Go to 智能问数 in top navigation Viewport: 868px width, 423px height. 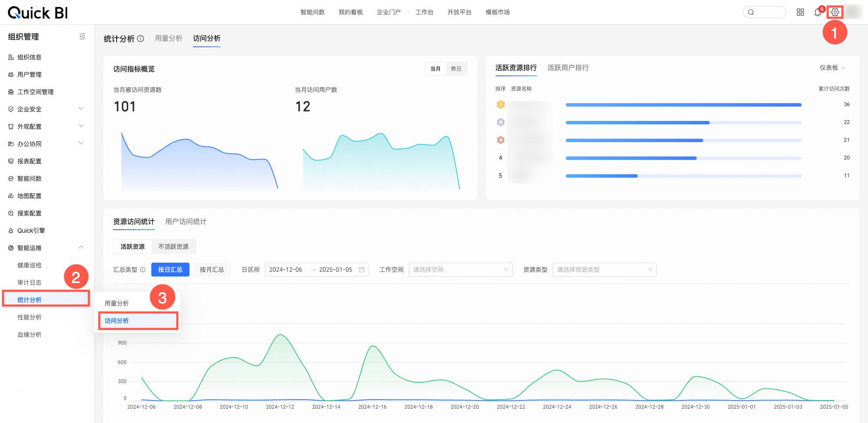(313, 12)
